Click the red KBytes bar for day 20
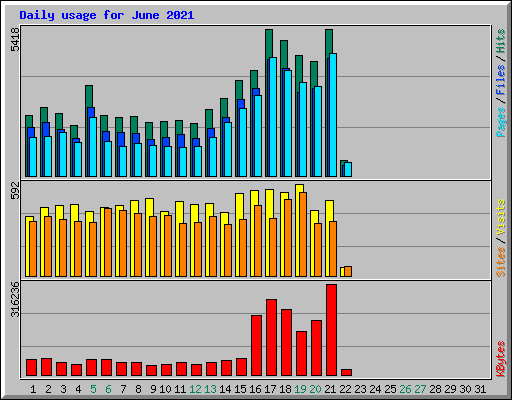 pos(316,348)
